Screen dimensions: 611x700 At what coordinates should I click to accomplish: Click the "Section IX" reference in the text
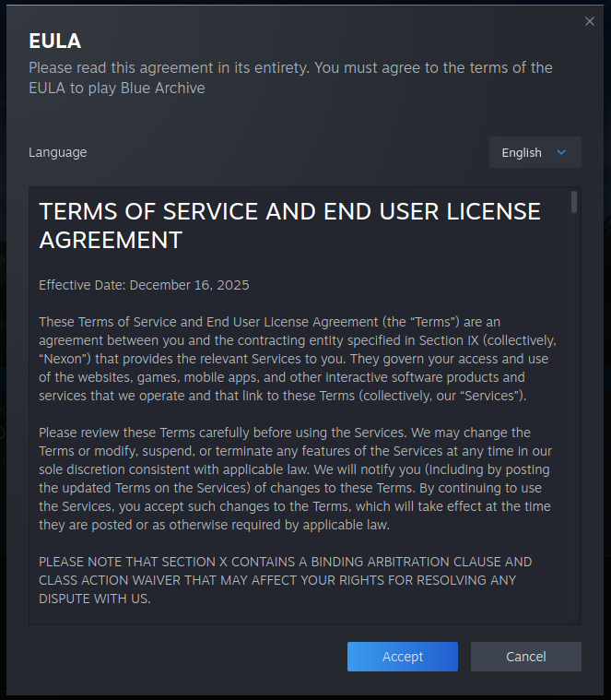point(448,340)
